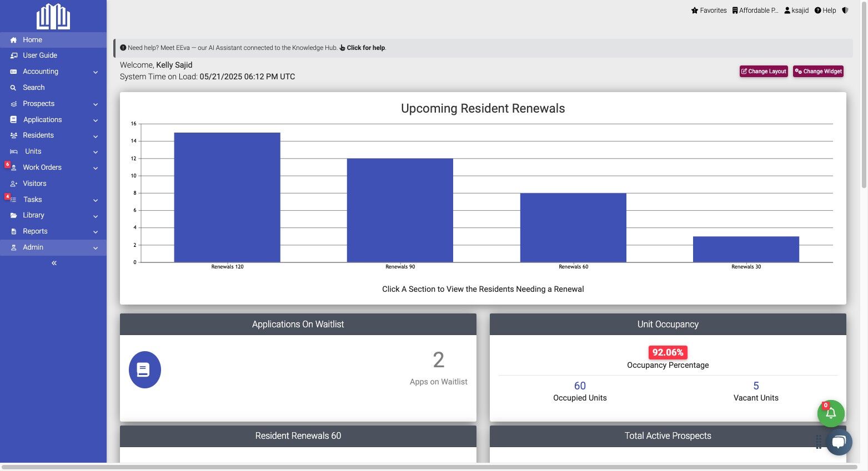Click the Tasks red badge showing 4
Screen dimensions: 868x471
click(x=7, y=196)
